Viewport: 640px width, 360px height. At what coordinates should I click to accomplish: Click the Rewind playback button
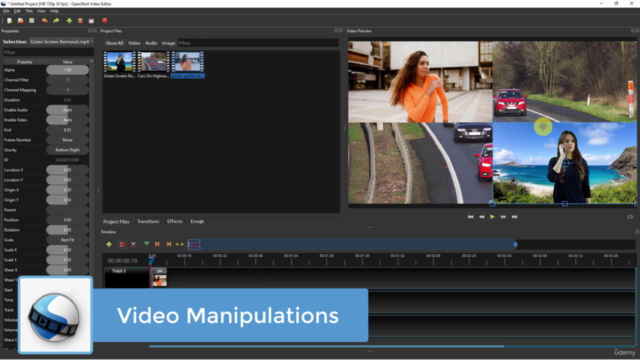click(482, 217)
